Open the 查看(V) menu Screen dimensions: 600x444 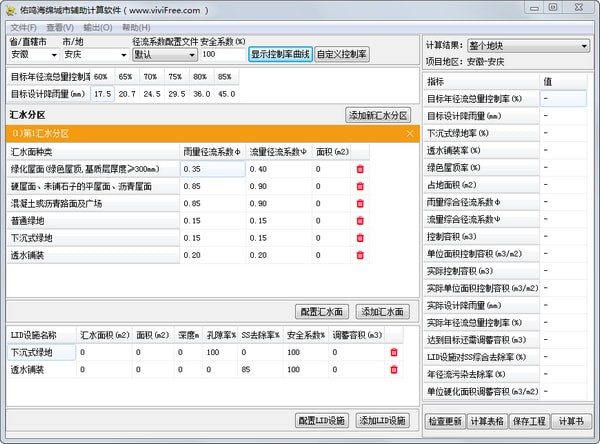pos(60,28)
